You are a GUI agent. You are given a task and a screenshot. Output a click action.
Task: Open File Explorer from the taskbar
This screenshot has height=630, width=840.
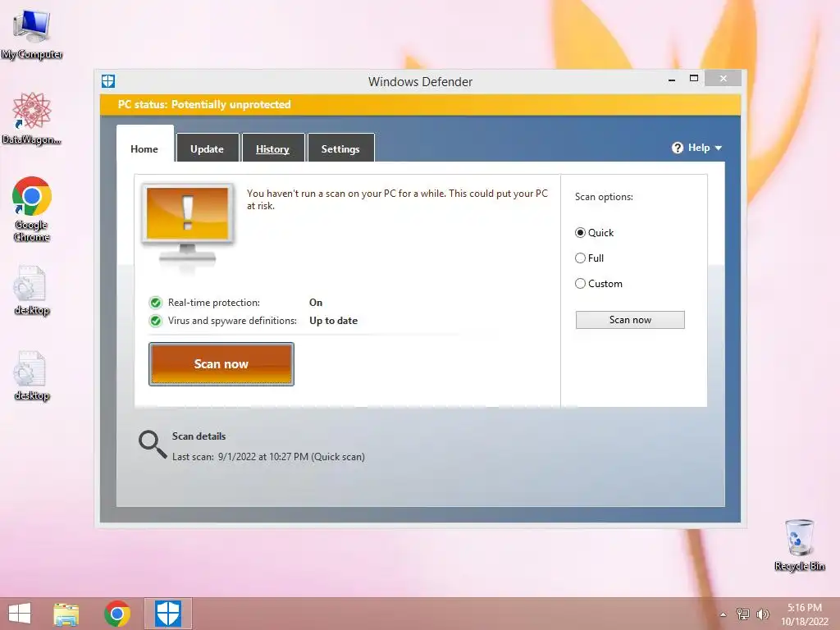(66, 614)
